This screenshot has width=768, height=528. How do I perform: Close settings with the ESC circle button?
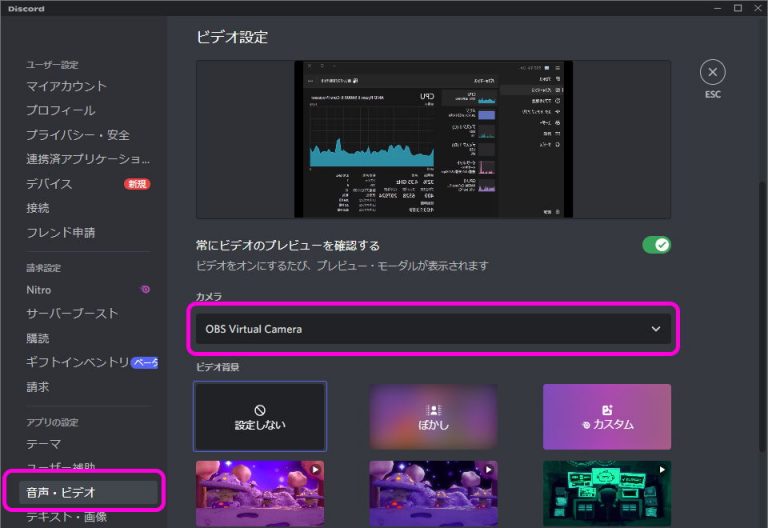pyautogui.click(x=712, y=72)
